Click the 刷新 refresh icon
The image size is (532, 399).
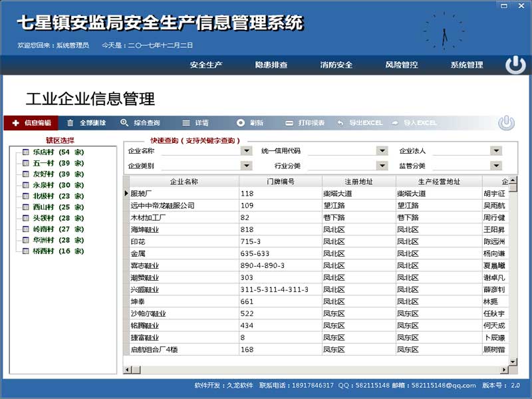point(241,123)
